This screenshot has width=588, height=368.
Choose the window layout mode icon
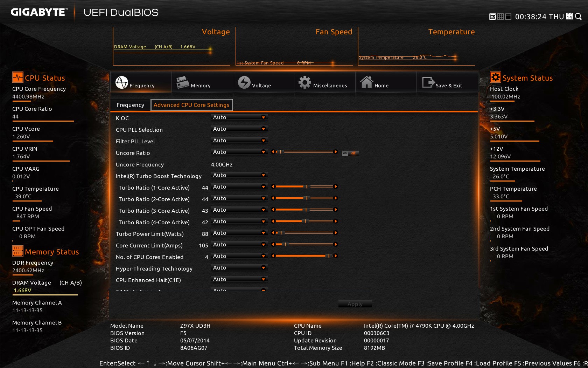pos(509,16)
